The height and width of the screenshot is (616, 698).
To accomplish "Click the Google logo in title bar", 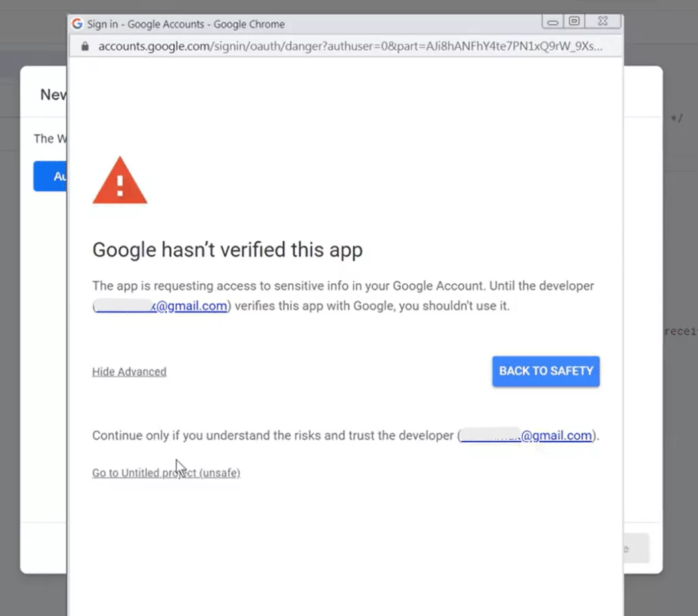I will [77, 24].
